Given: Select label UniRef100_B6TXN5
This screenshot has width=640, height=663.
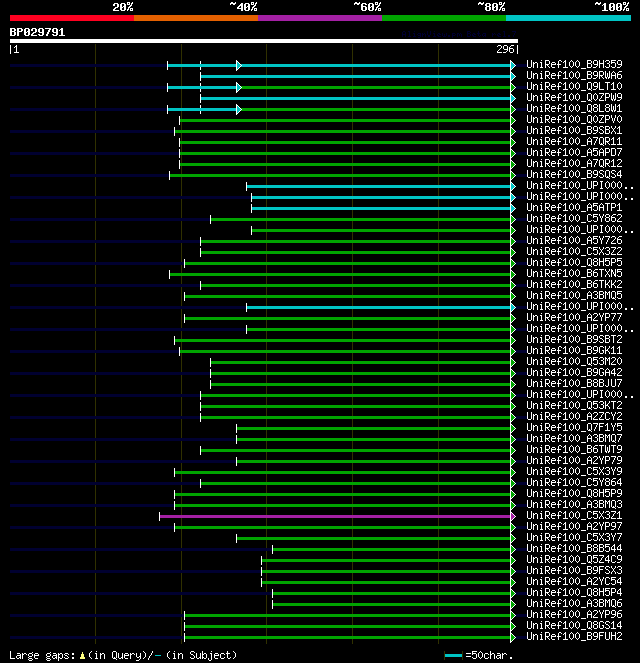Looking at the screenshot, I should point(574,273).
